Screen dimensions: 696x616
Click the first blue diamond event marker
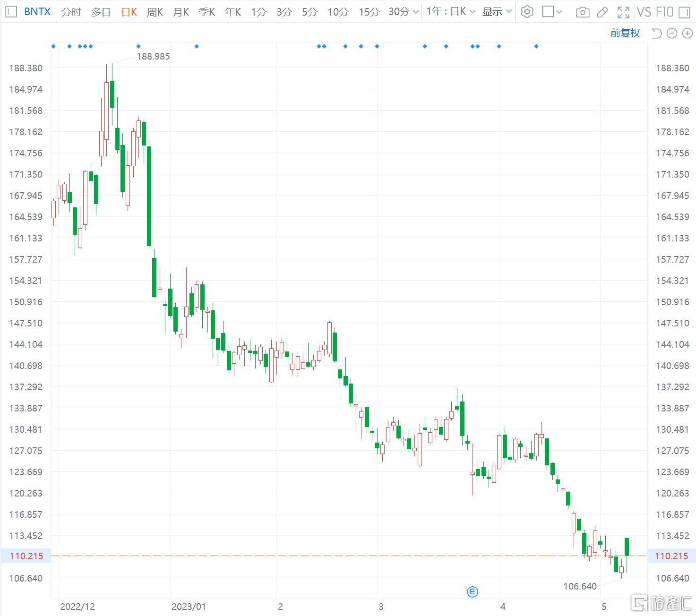coord(53,46)
